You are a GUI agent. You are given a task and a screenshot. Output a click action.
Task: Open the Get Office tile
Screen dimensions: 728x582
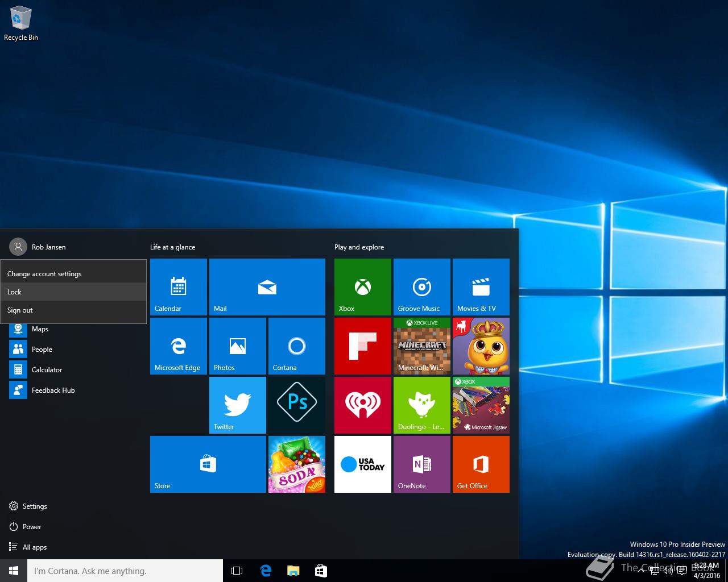pos(481,464)
